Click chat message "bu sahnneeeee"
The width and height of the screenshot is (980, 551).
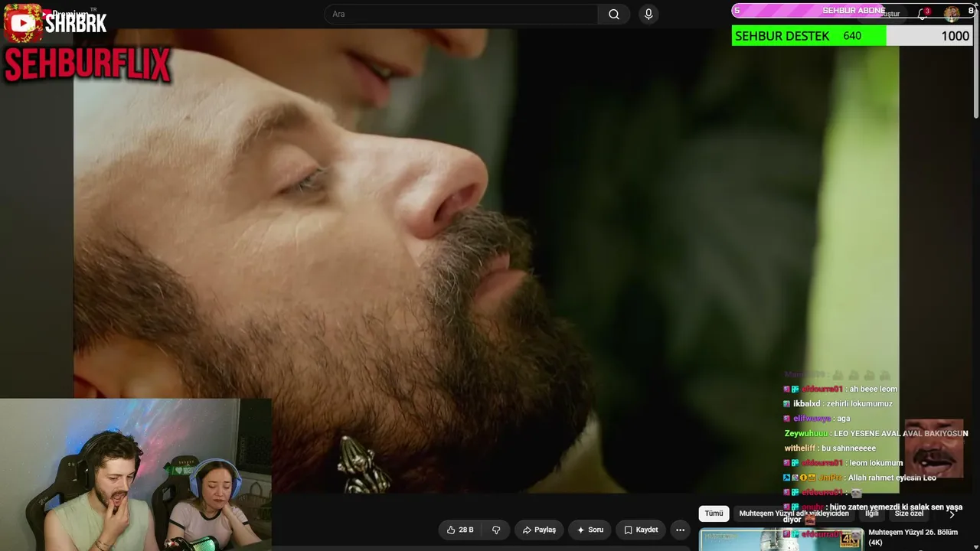[848, 448]
